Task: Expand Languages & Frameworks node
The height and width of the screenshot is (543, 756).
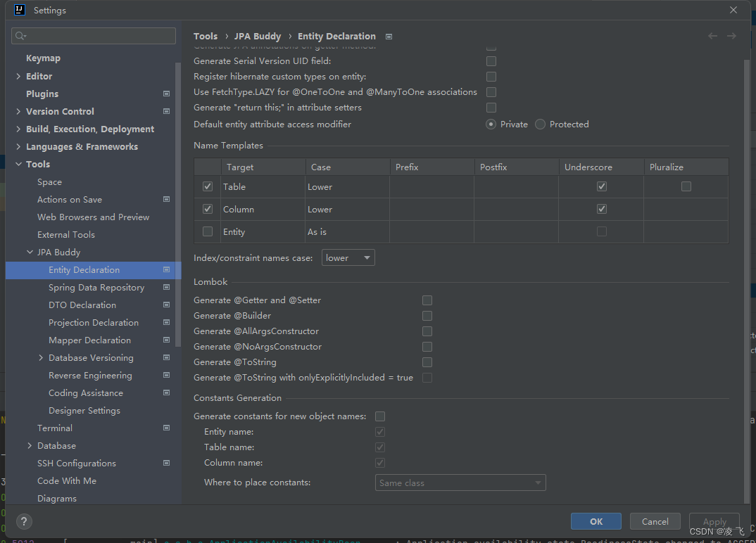Action: point(18,146)
